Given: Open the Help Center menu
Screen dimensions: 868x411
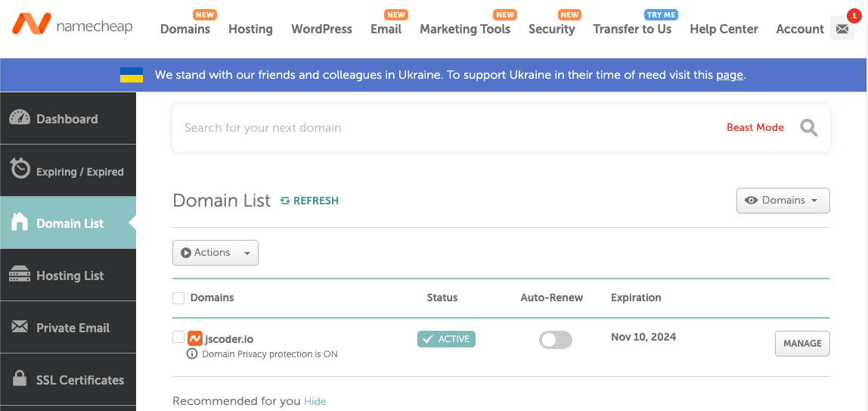Looking at the screenshot, I should pyautogui.click(x=724, y=29).
